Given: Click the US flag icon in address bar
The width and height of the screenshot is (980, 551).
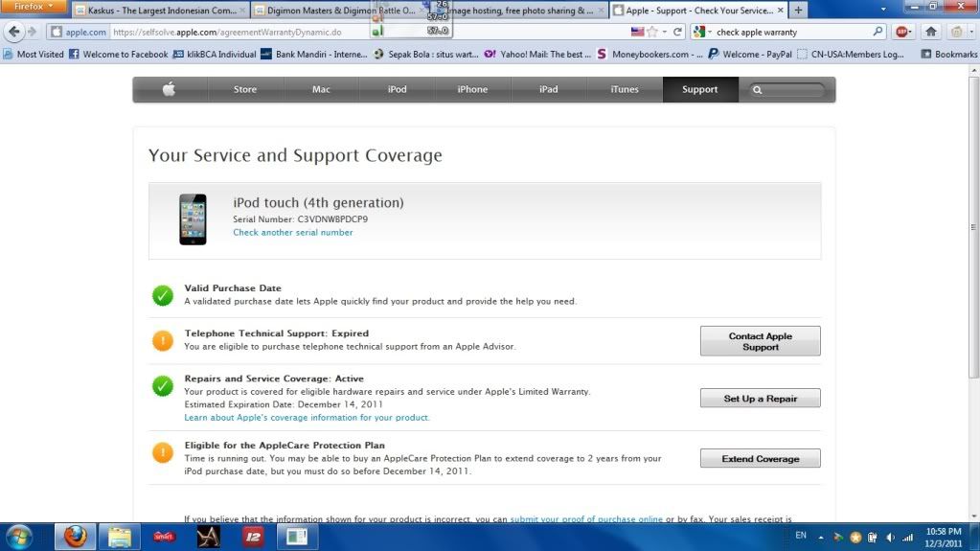Looking at the screenshot, I should pos(637,32).
